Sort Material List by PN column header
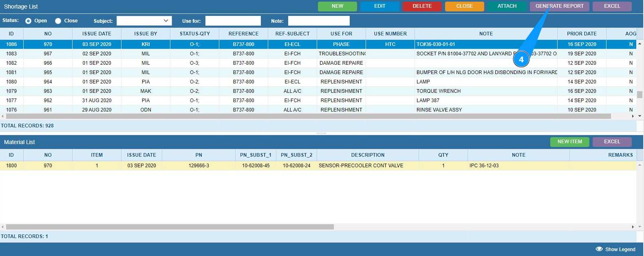The image size is (644, 256). point(199,155)
